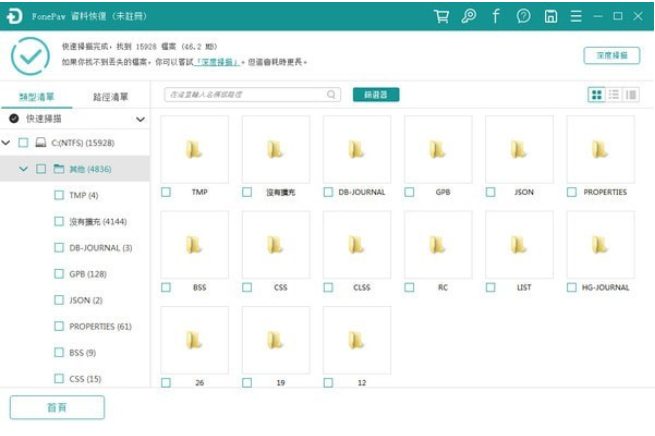Click the 首頁 home button
This screenshot has width=655, height=436.
(x=57, y=407)
